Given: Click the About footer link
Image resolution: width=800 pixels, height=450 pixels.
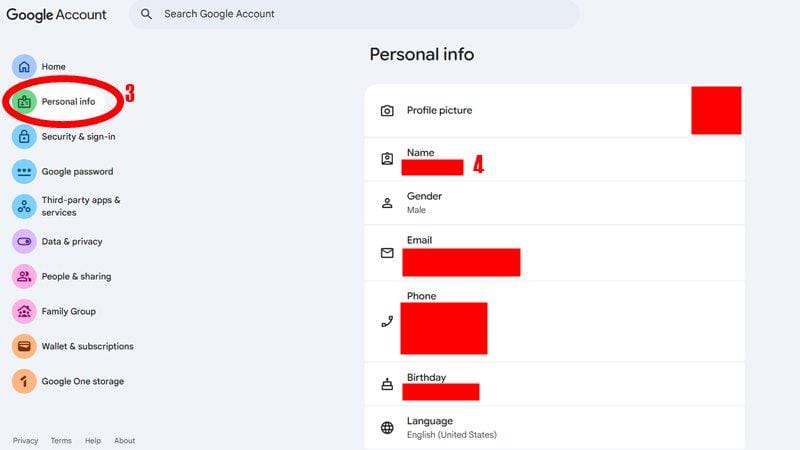Looking at the screenshot, I should point(124,440).
